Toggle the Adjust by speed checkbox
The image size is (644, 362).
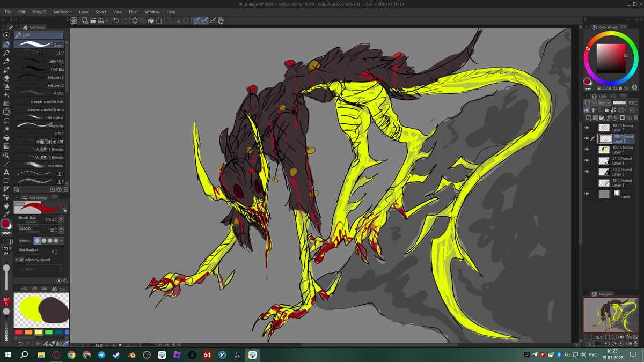(x=22, y=260)
